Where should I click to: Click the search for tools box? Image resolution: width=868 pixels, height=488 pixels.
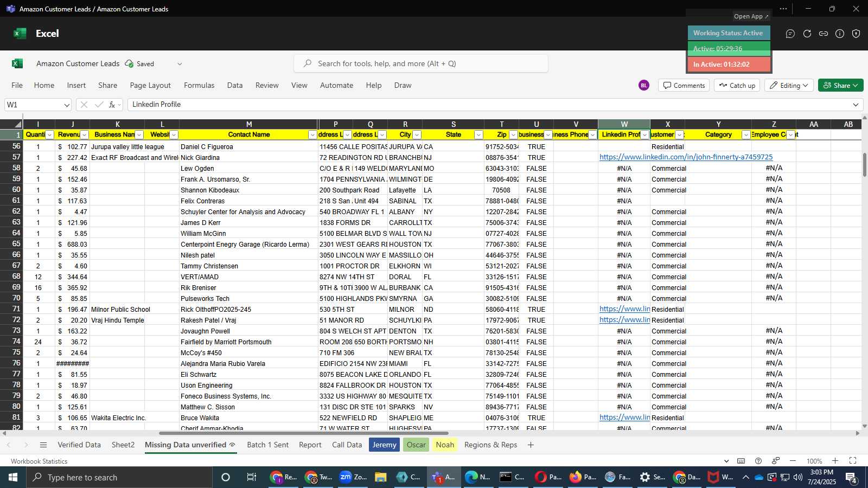tap(421, 64)
